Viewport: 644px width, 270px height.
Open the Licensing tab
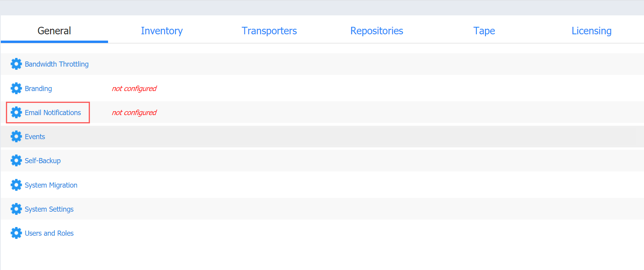pyautogui.click(x=592, y=31)
